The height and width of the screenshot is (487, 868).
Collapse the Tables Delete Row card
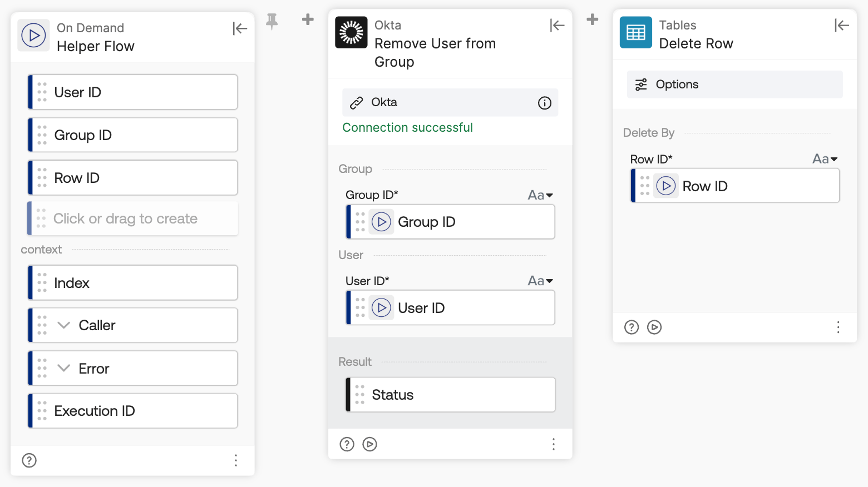tap(842, 25)
